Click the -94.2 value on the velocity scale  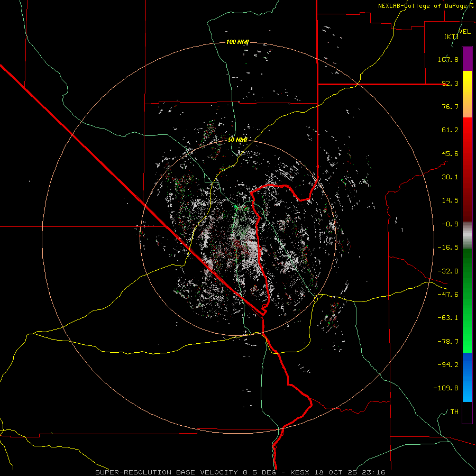coord(448,365)
